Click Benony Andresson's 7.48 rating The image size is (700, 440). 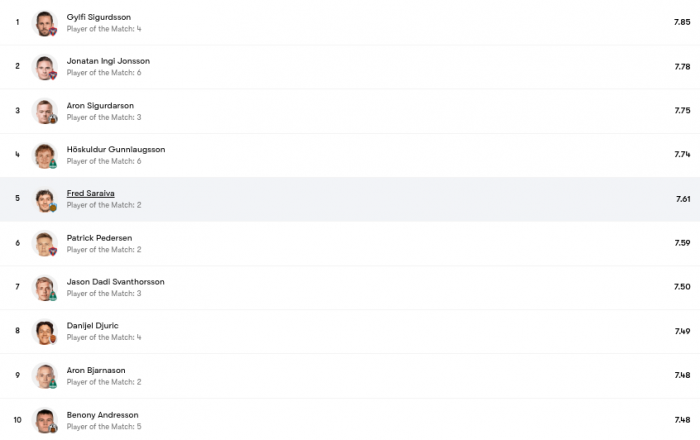(x=682, y=420)
